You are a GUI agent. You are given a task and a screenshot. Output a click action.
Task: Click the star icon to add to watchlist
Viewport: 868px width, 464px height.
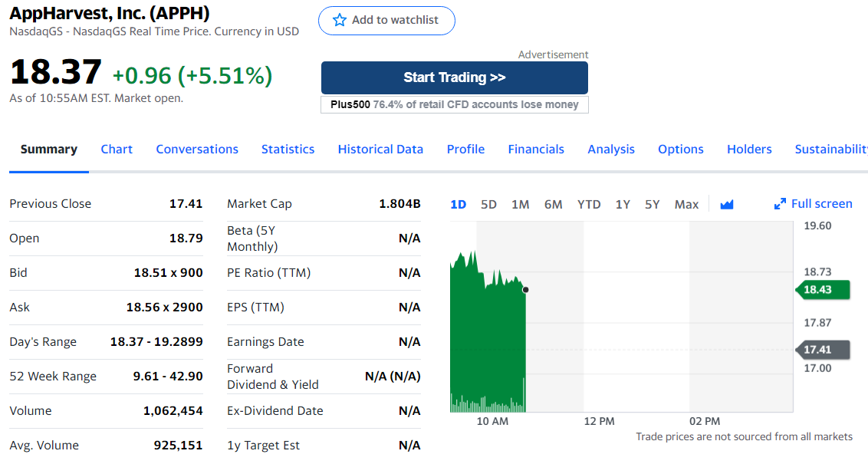pyautogui.click(x=340, y=20)
